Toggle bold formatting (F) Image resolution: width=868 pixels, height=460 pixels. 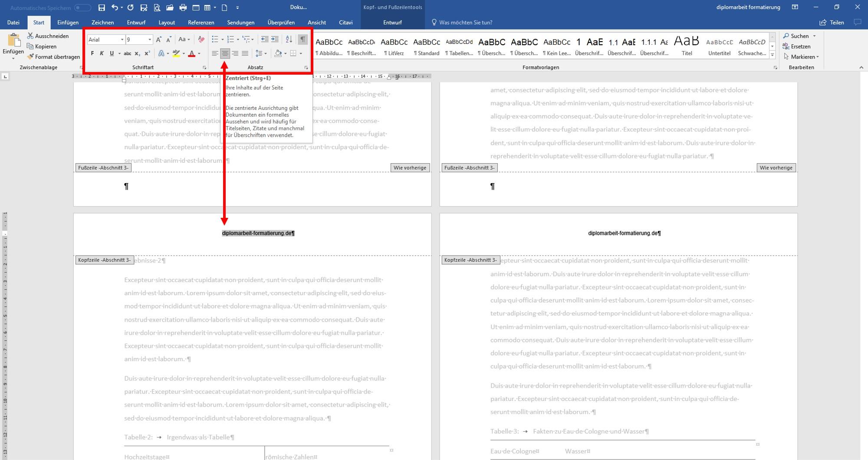pyautogui.click(x=92, y=53)
